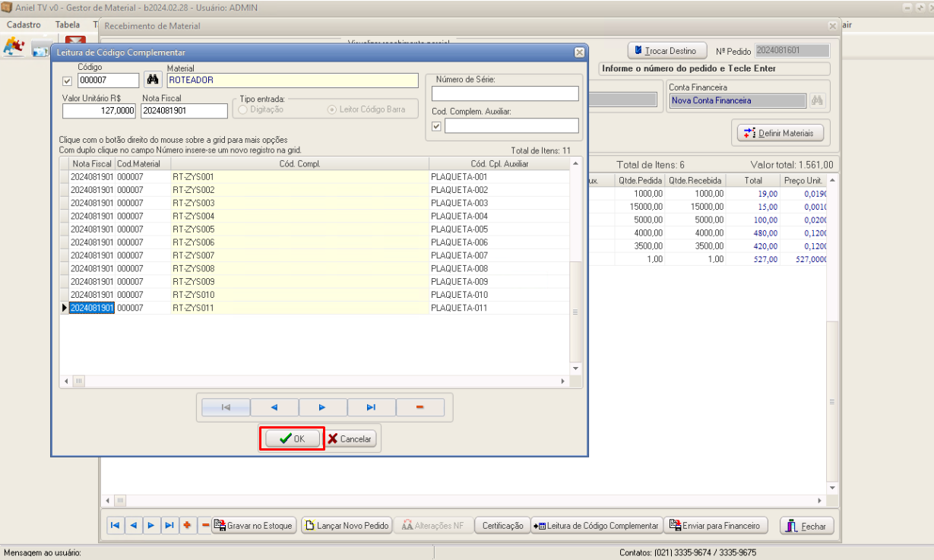
Task: Toggle the Cod. Complem. Auxiliar checkbox
Action: pyautogui.click(x=436, y=126)
